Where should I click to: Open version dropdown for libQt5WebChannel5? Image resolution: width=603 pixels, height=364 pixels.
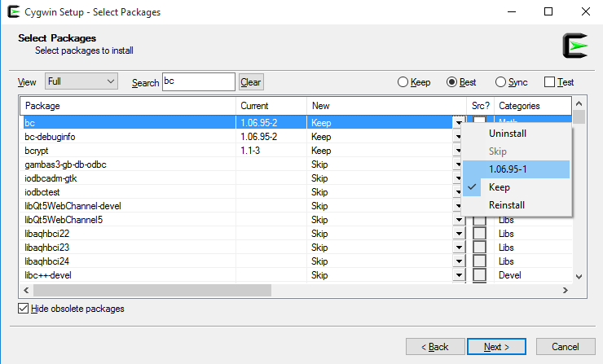(459, 220)
